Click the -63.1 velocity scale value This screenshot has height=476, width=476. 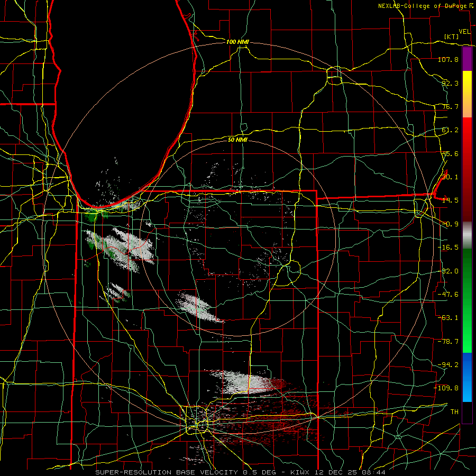click(448, 318)
